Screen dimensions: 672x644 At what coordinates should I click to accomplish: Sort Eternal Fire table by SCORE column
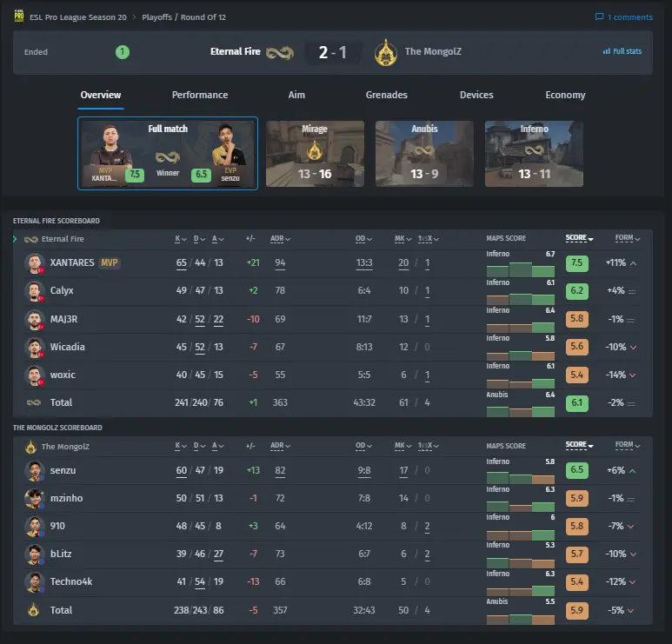pyautogui.click(x=579, y=238)
